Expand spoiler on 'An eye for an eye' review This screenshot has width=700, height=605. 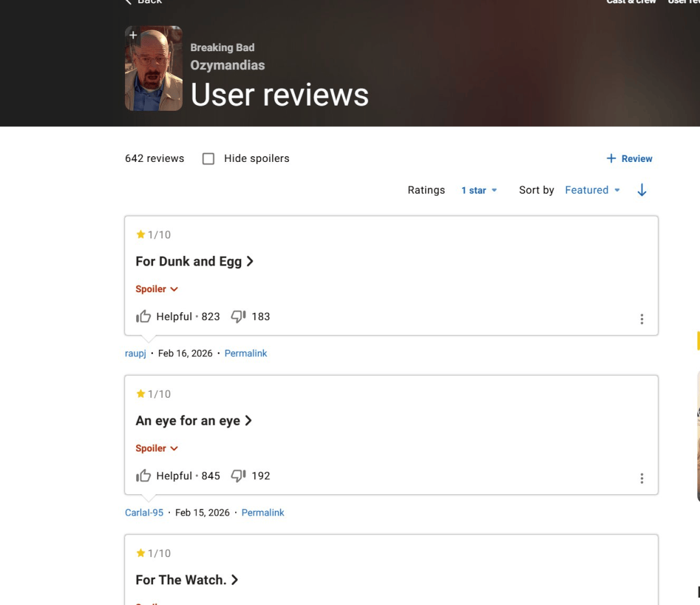156,449
